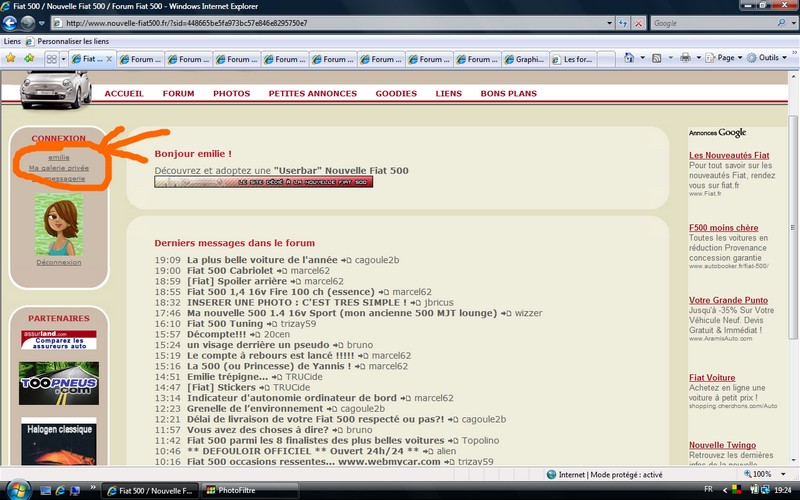Click the user avatar picture
The width and height of the screenshot is (800, 500).
click(59, 224)
